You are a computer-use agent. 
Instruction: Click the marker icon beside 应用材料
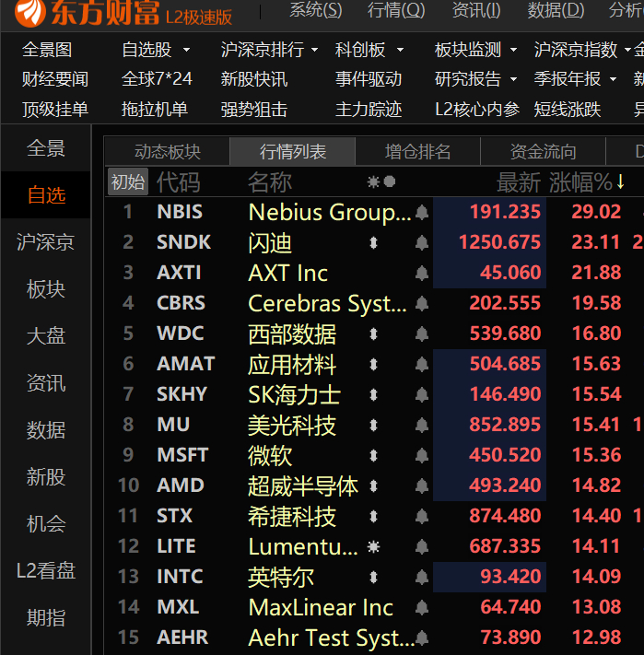coord(373,364)
